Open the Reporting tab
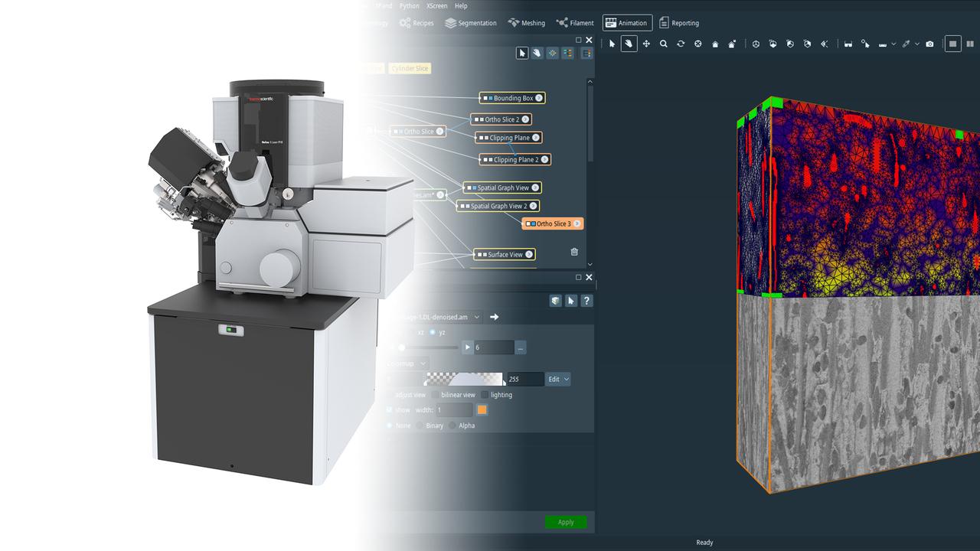Viewport: 980px width, 551px height. pyautogui.click(x=679, y=23)
